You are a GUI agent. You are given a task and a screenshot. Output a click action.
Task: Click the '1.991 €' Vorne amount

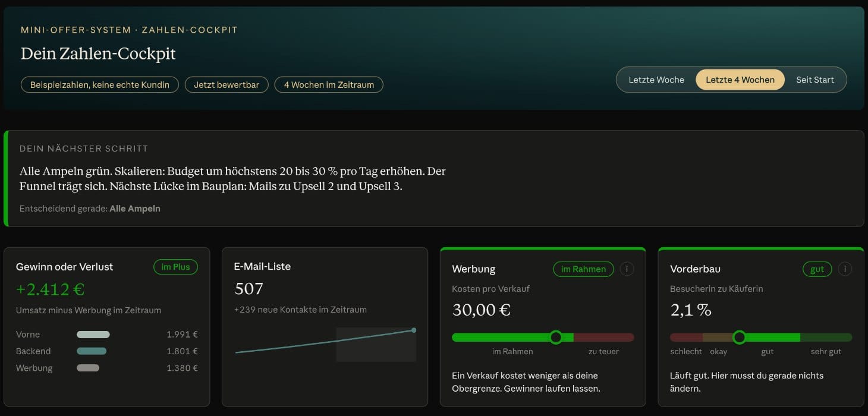(183, 335)
